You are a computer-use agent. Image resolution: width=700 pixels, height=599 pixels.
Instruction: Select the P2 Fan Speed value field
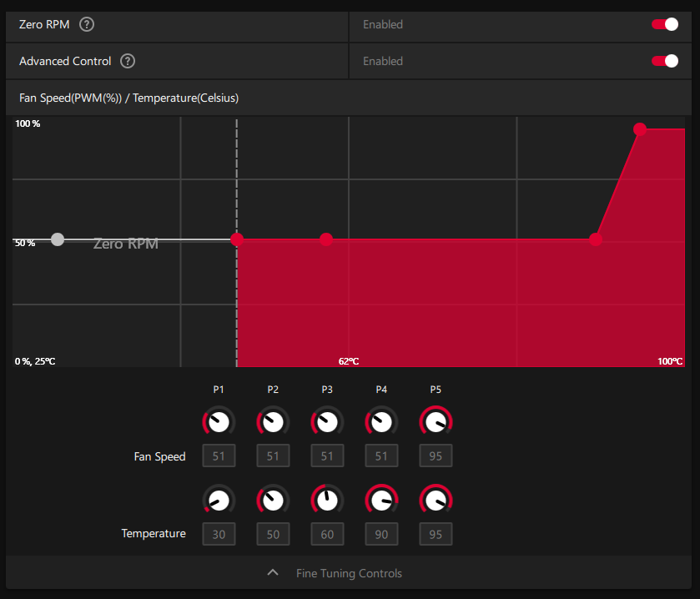coord(273,456)
